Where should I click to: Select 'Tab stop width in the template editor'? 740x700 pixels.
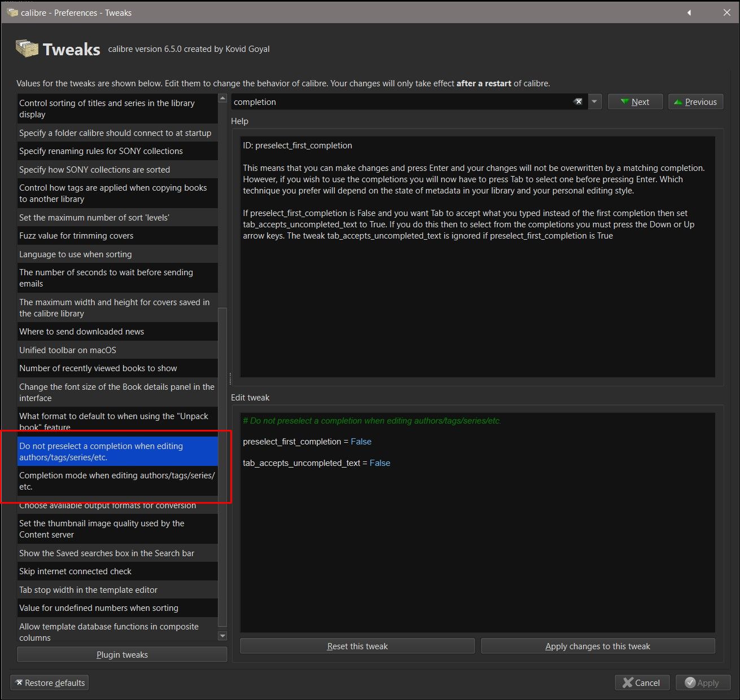pyautogui.click(x=117, y=590)
